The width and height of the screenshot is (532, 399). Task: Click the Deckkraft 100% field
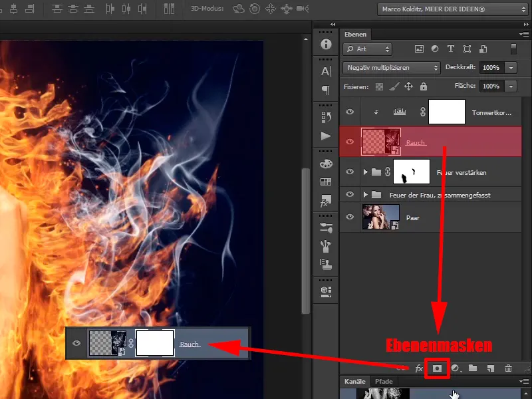(491, 68)
